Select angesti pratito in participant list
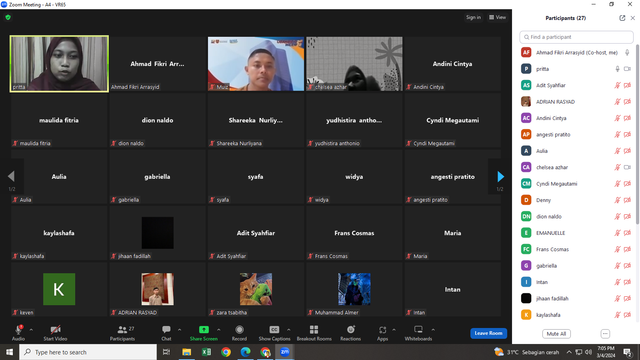Screen dimensions: 640x360 (576, 134)
